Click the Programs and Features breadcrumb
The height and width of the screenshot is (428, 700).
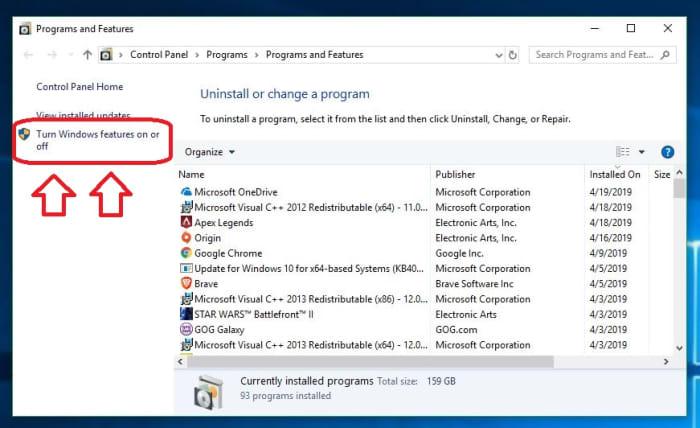coord(315,54)
